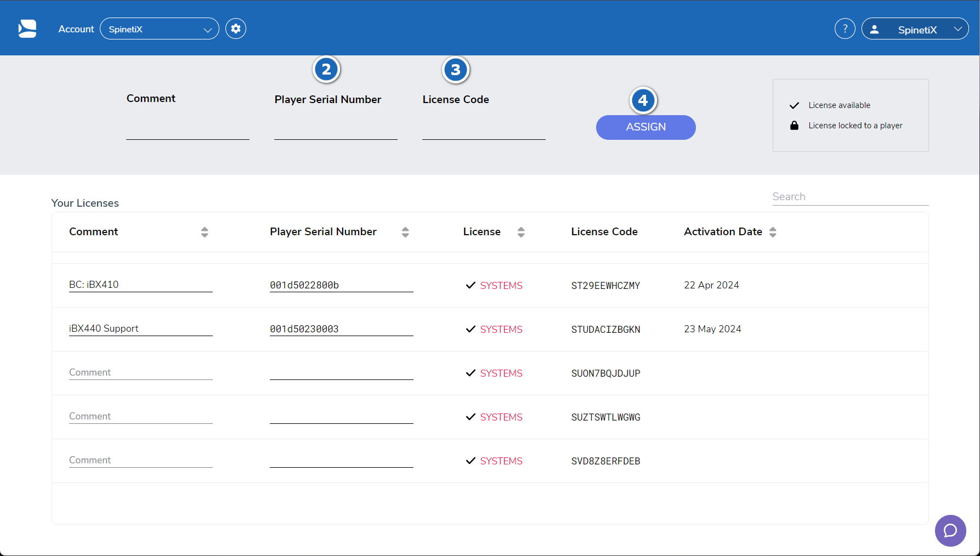Image resolution: width=980 pixels, height=556 pixels.
Task: Click the 'License locked' padlock icon
Action: 794,126
